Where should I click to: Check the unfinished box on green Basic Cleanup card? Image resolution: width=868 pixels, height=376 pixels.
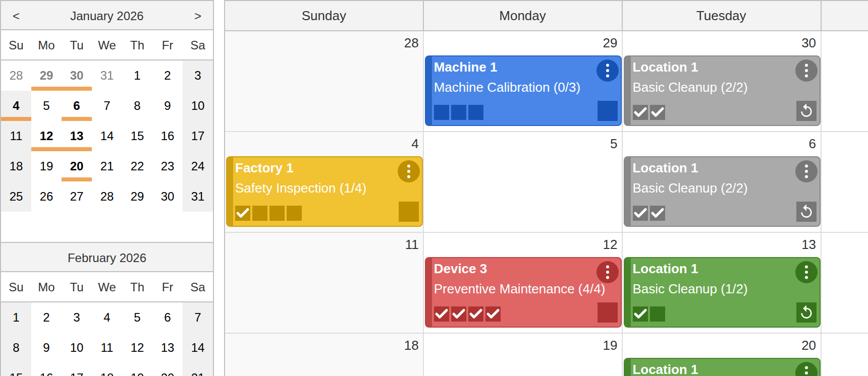(x=657, y=314)
